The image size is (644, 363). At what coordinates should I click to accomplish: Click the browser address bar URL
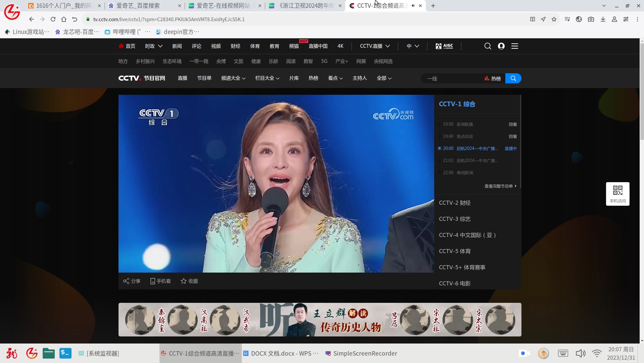(169, 19)
